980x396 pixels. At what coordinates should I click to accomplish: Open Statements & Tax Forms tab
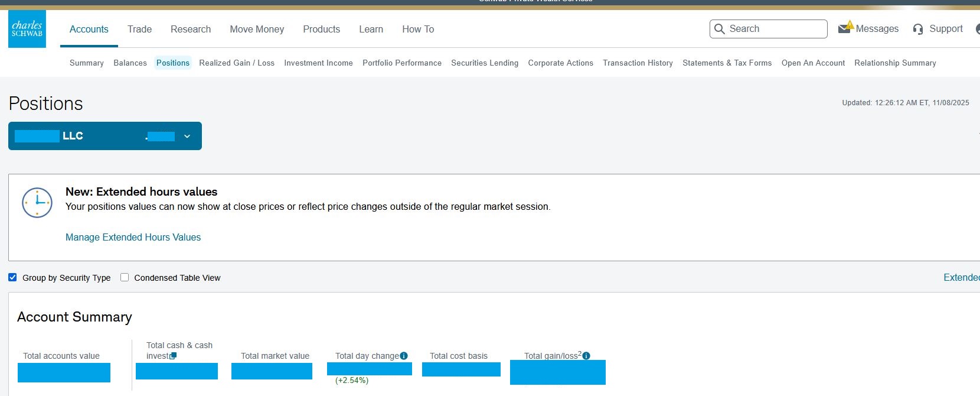point(727,63)
